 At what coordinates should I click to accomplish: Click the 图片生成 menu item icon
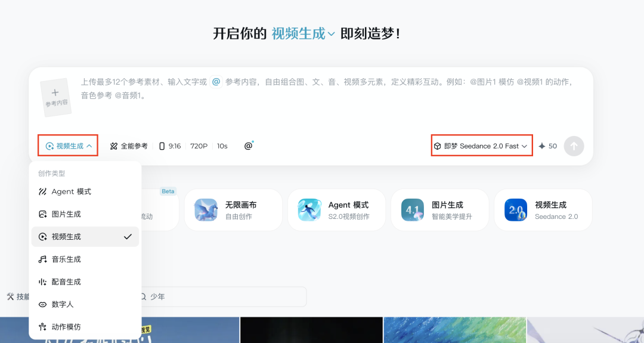tap(42, 214)
